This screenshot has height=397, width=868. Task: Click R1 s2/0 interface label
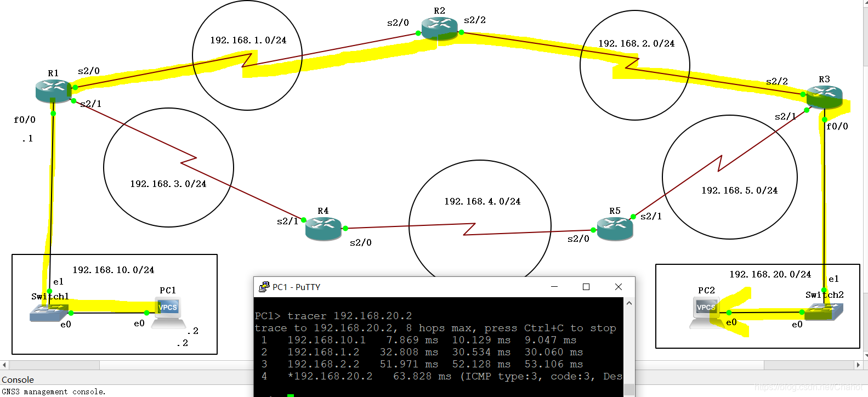[x=89, y=71]
